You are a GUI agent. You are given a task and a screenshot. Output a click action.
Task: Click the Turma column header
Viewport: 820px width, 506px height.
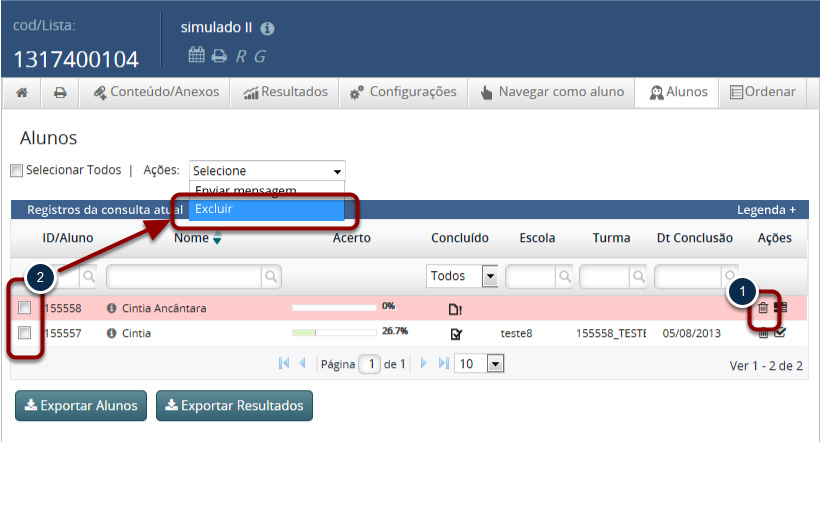(x=611, y=238)
